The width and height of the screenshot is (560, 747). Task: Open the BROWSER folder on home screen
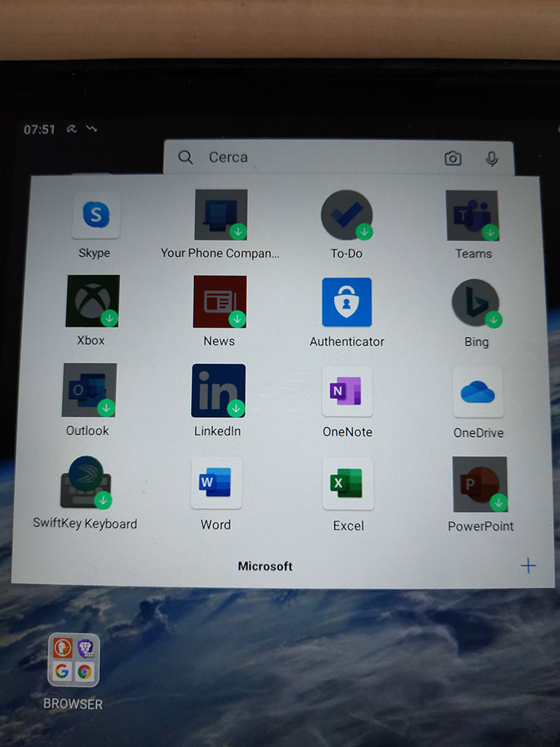(74, 659)
